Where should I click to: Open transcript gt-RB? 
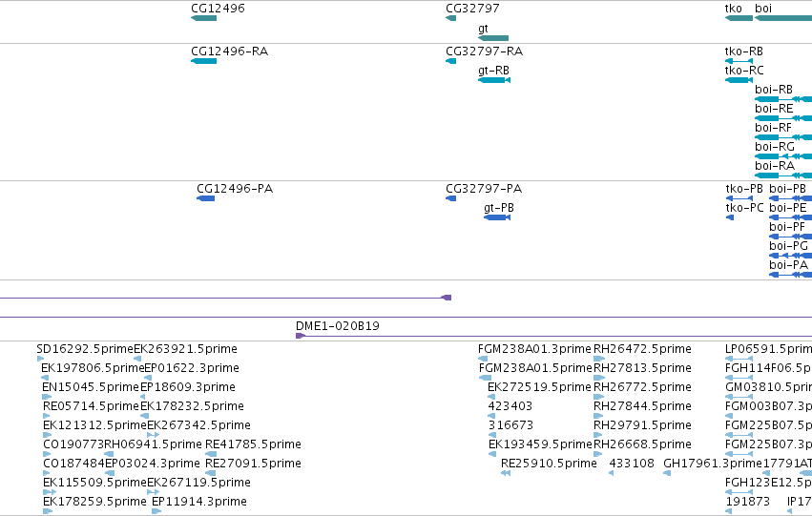point(493,71)
